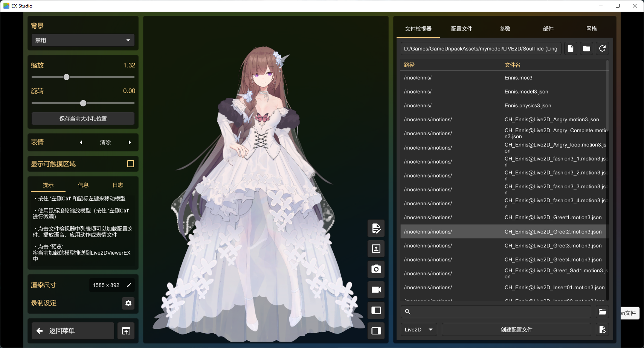Adjust the 缩放 slider handle

pos(67,77)
